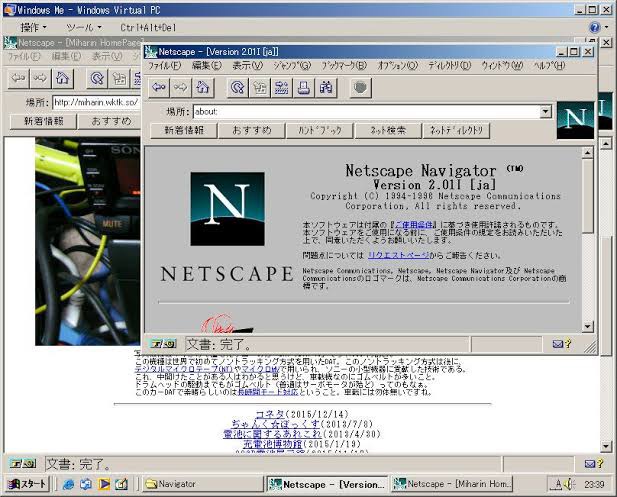617x497 pixels.
Task: Click おすすめ button in Miharin window
Action: pos(110,121)
